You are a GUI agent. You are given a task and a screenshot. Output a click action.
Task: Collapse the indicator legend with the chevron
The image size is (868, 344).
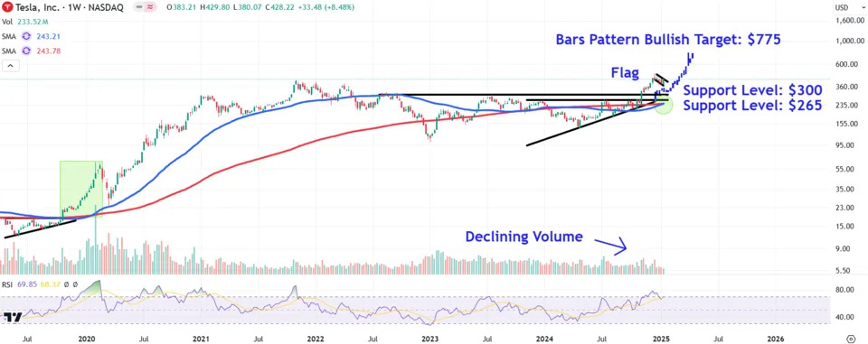pyautogui.click(x=10, y=67)
